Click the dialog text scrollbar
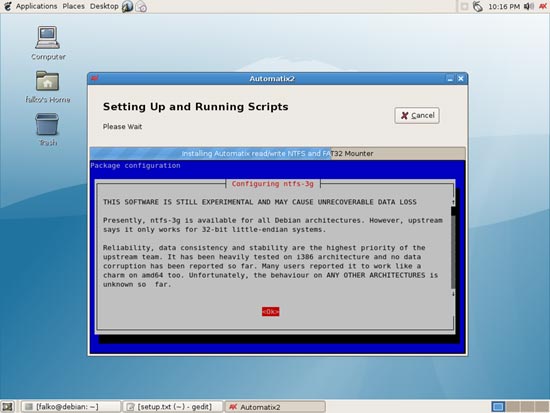This screenshot has height=413, width=550. click(453, 247)
